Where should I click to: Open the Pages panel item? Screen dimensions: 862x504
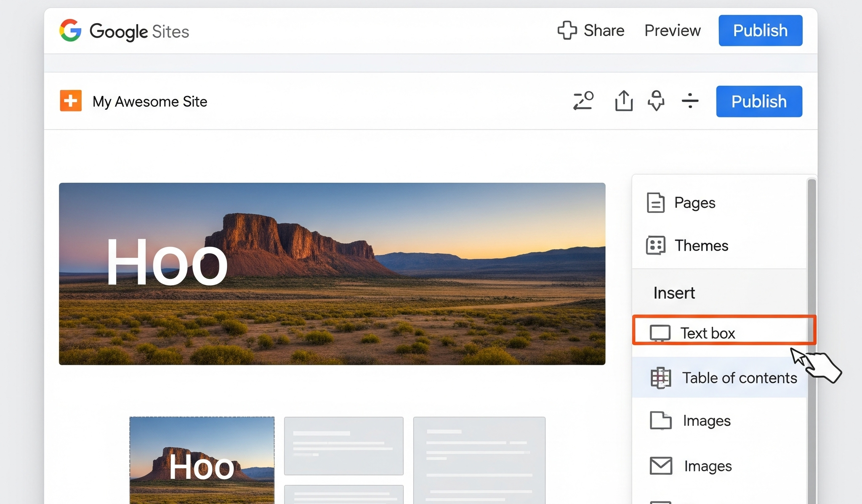point(694,203)
